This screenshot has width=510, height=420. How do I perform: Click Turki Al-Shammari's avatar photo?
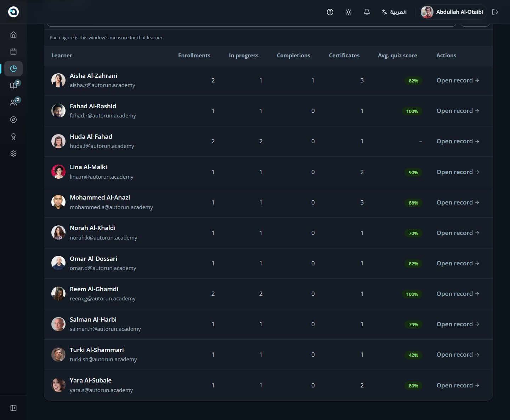point(58,355)
